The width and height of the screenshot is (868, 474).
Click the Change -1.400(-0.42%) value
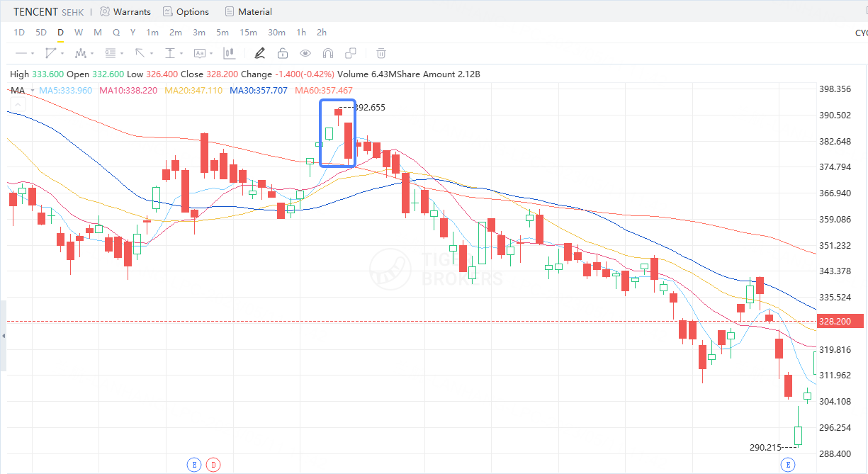pyautogui.click(x=288, y=74)
